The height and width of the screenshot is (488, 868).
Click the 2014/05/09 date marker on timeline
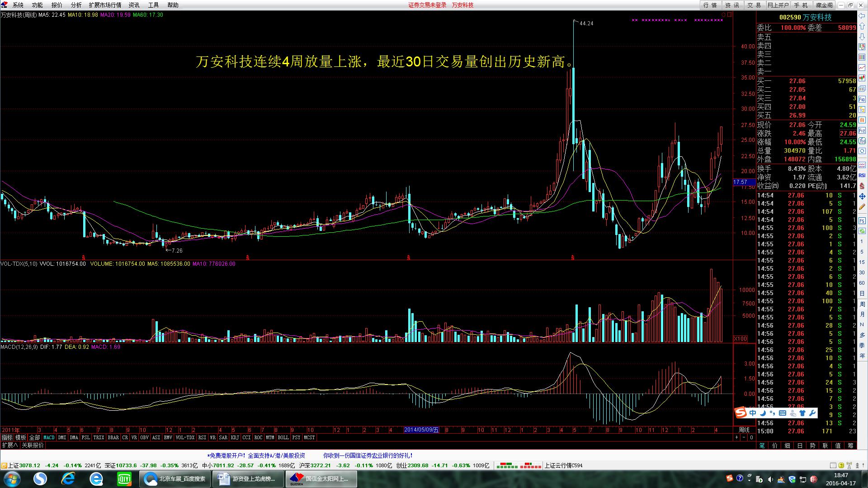click(x=421, y=430)
